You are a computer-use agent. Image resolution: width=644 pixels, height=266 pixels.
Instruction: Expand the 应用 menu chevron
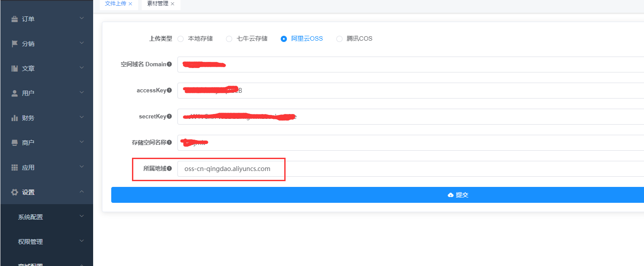tap(82, 167)
